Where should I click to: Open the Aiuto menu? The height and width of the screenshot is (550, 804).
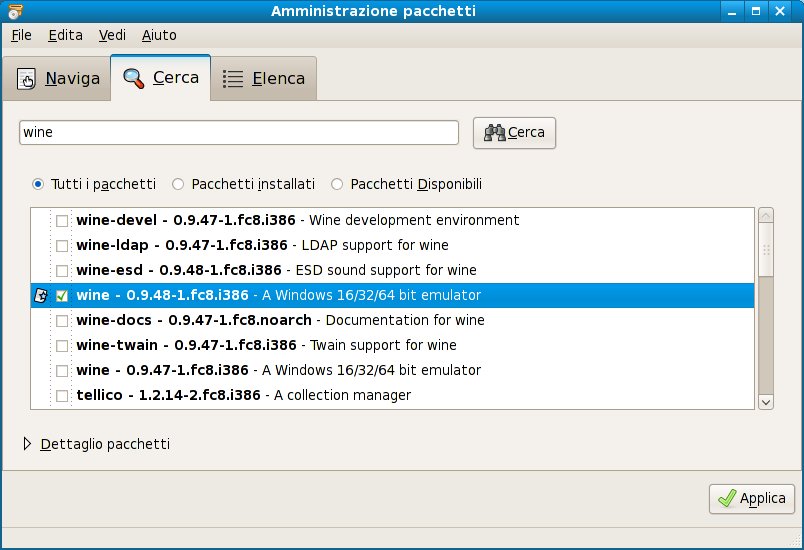point(159,35)
